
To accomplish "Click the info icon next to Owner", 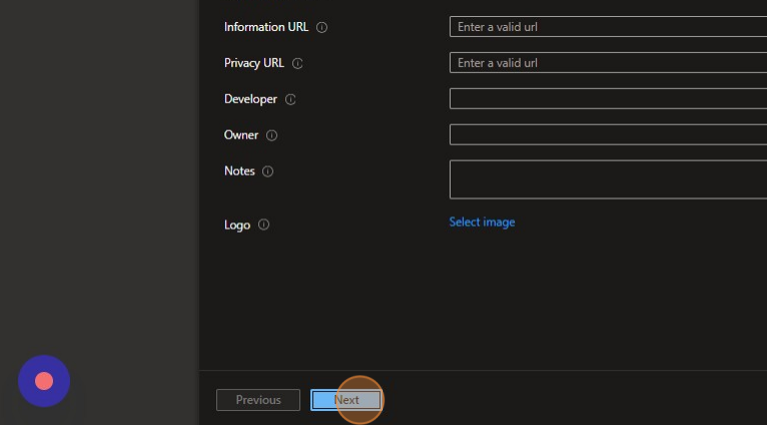I will coord(271,136).
